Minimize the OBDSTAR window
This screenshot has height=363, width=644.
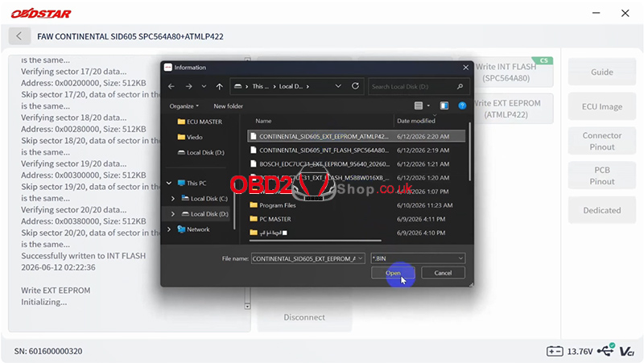[596, 13]
